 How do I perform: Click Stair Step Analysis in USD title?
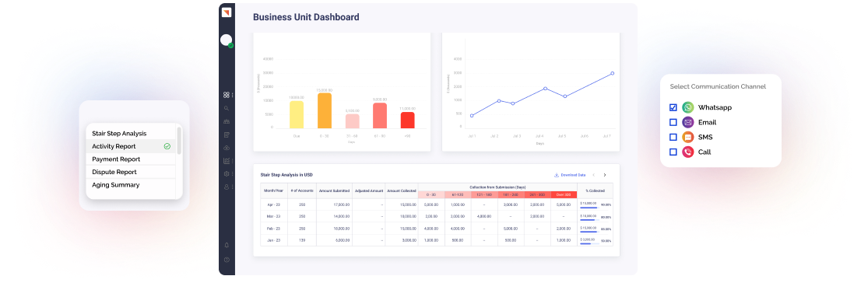[x=286, y=175]
